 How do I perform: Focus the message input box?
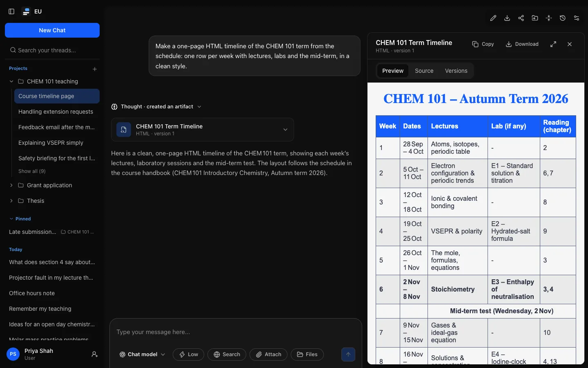[236, 332]
